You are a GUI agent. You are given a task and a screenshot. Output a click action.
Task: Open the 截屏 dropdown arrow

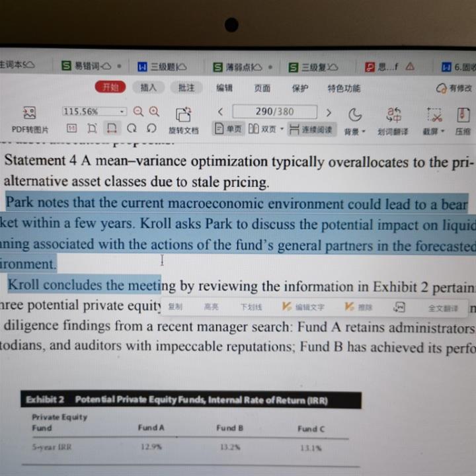point(442,131)
